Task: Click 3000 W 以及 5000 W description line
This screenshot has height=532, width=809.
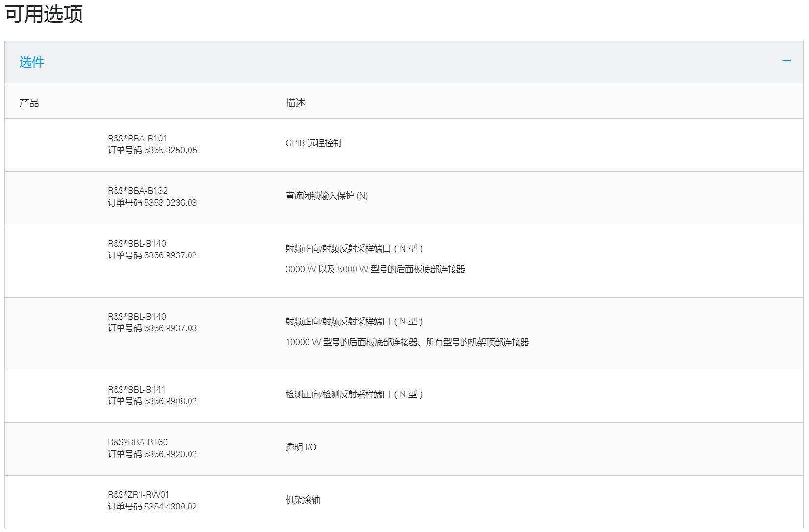Action: [x=375, y=269]
